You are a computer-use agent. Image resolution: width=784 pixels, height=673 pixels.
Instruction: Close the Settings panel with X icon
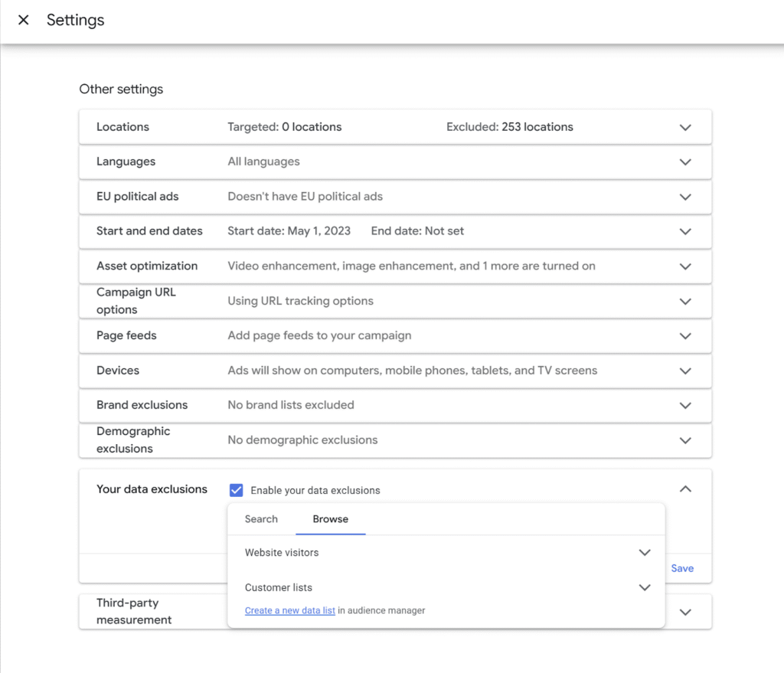(x=24, y=21)
